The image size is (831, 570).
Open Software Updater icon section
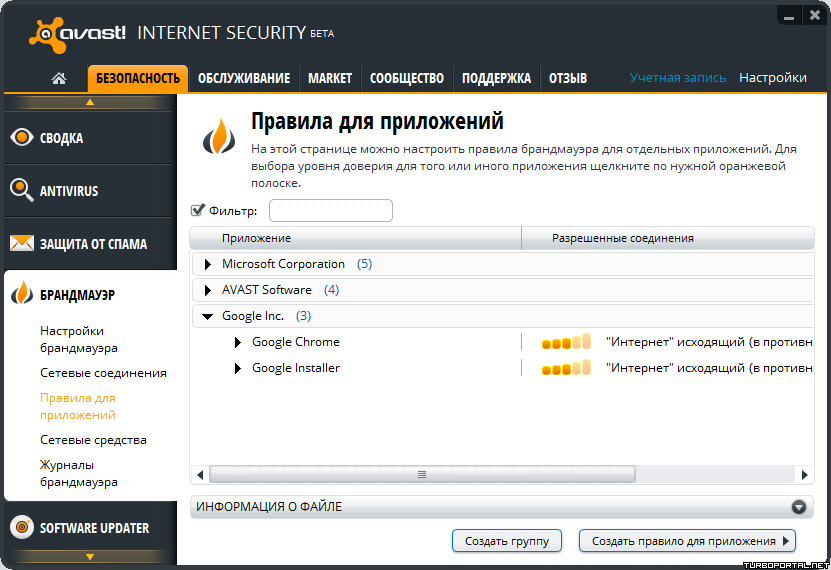pos(22,527)
